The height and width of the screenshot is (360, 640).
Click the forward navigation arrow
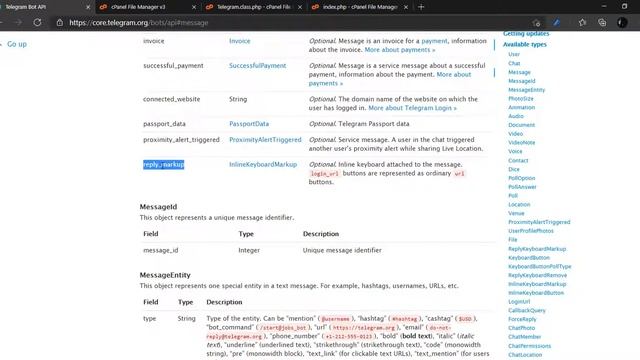(18, 22)
